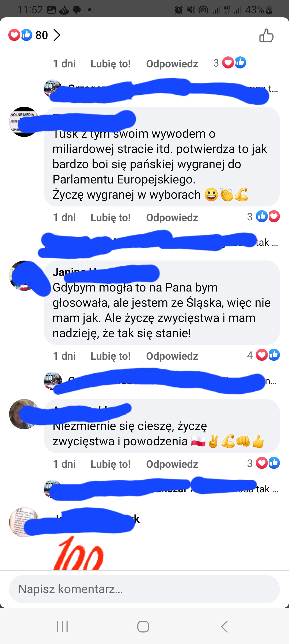
Task: View the 3 reactions on the Tusk comment
Action: tap(263, 217)
